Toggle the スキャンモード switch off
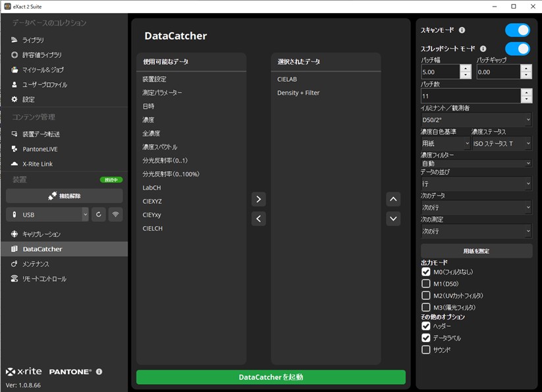This screenshot has height=392, width=542. tap(518, 30)
